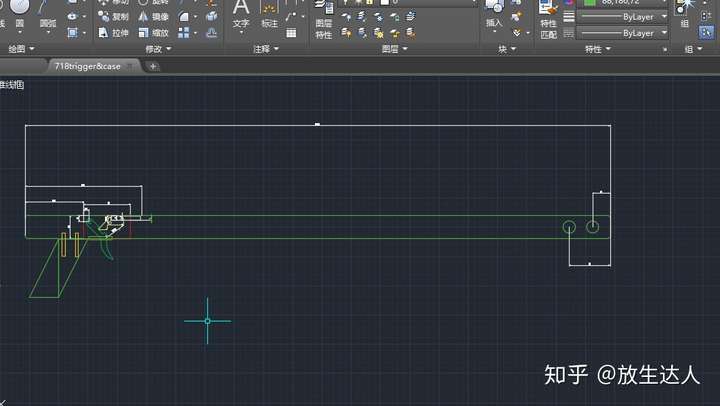Viewport: 720px width, 406px height.
Task: Open the Fillet tool dropdown arrow
Action: pyautogui.click(x=196, y=17)
